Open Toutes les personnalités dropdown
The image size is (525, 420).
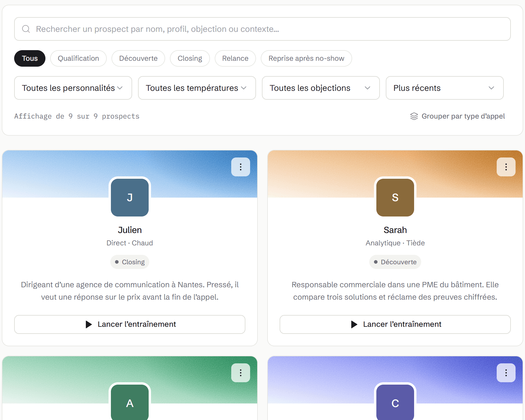point(73,88)
